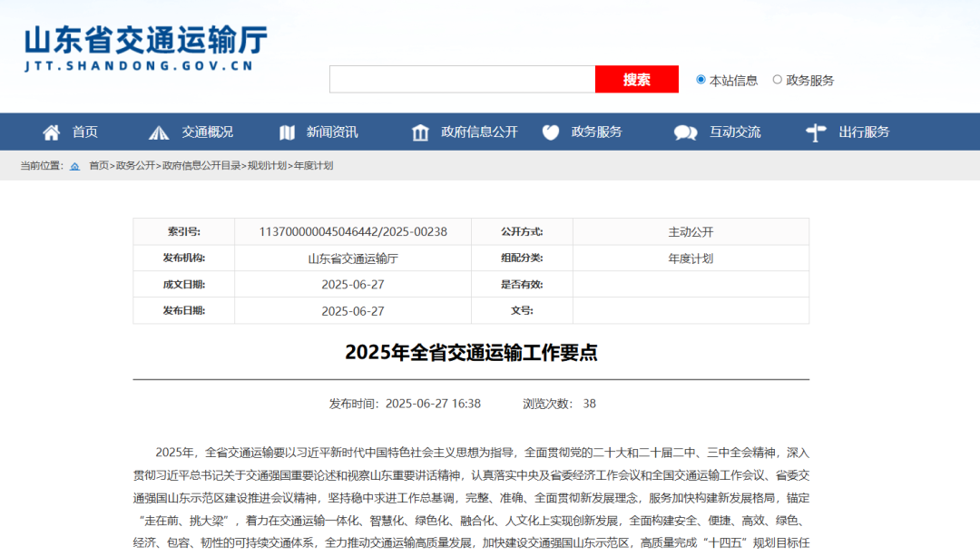
Task: Click the news icon next to 新闻资讯
Action: tap(289, 132)
